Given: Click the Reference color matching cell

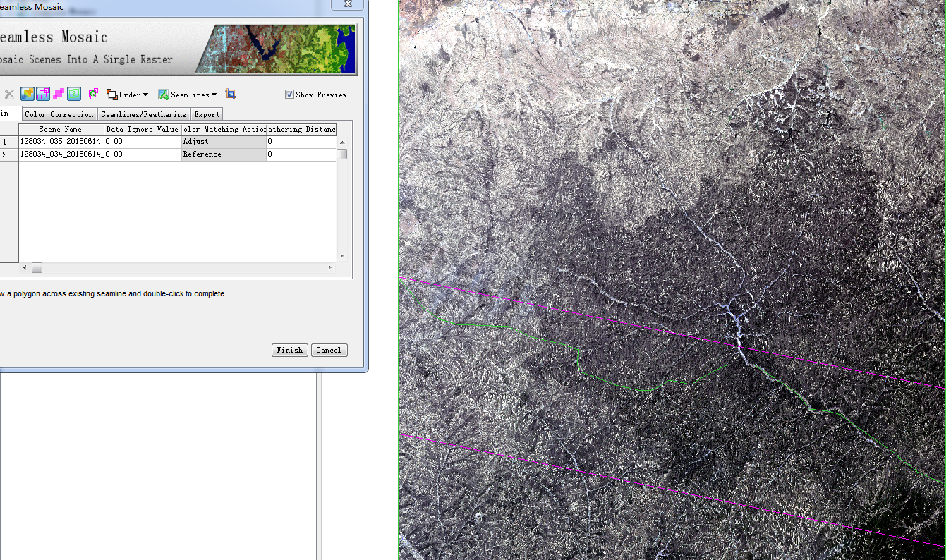Looking at the screenshot, I should coord(224,154).
